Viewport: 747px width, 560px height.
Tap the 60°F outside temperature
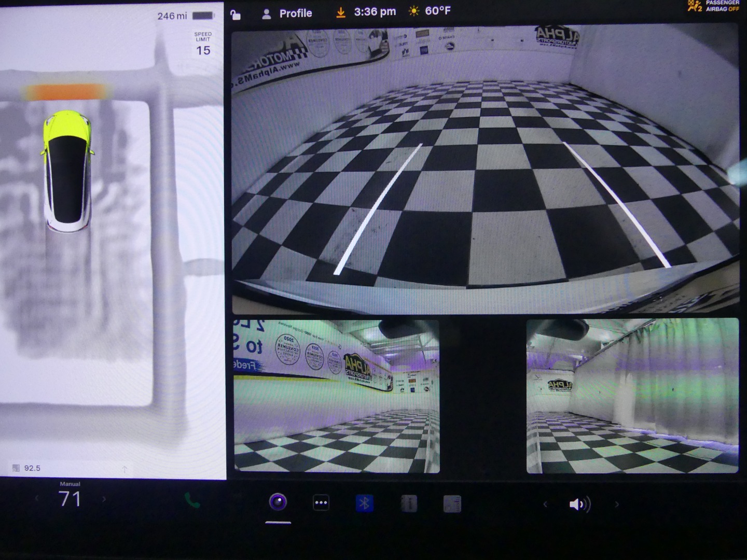click(437, 11)
